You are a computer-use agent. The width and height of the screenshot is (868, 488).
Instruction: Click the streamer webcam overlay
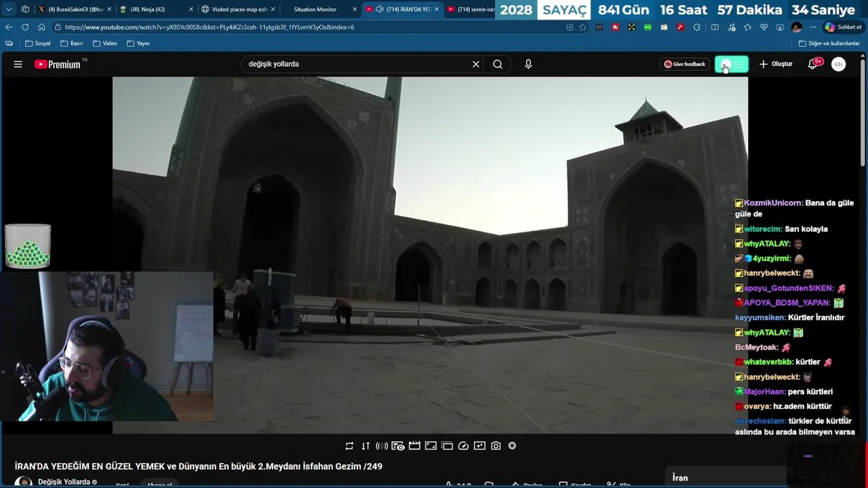click(x=106, y=346)
